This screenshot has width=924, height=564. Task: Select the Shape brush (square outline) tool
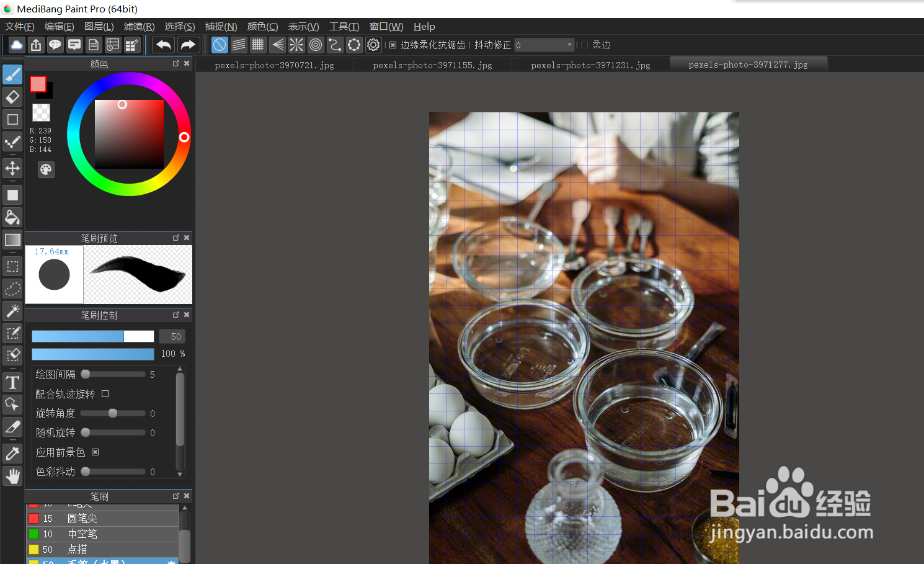tap(12, 119)
